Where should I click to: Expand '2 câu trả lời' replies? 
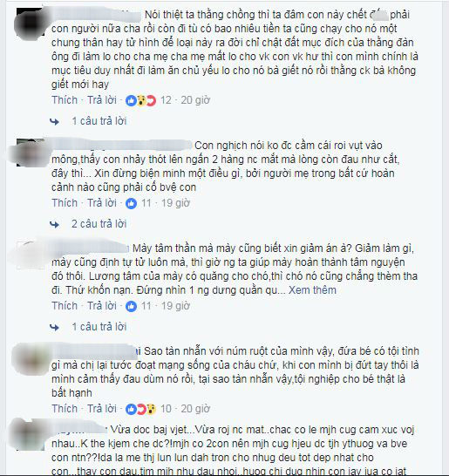pyautogui.click(x=99, y=224)
